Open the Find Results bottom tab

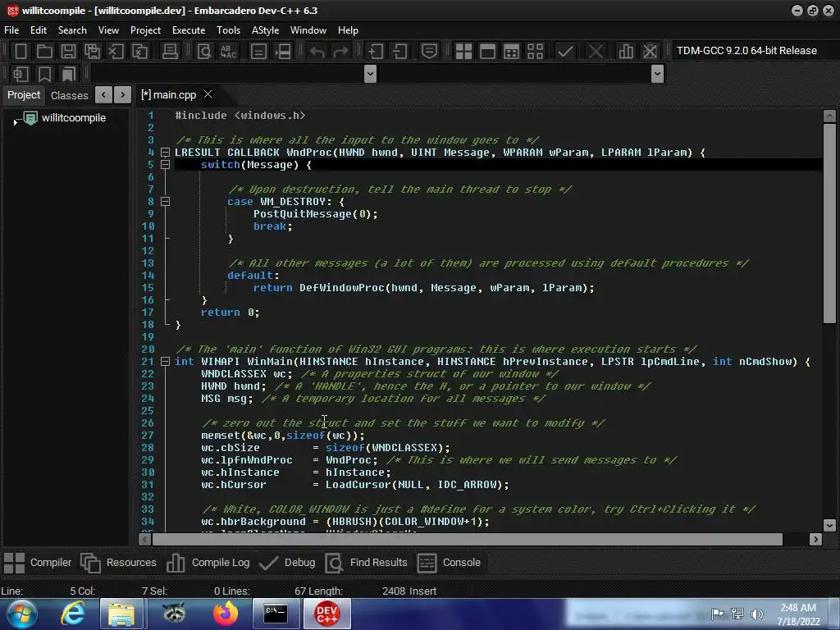click(x=367, y=563)
